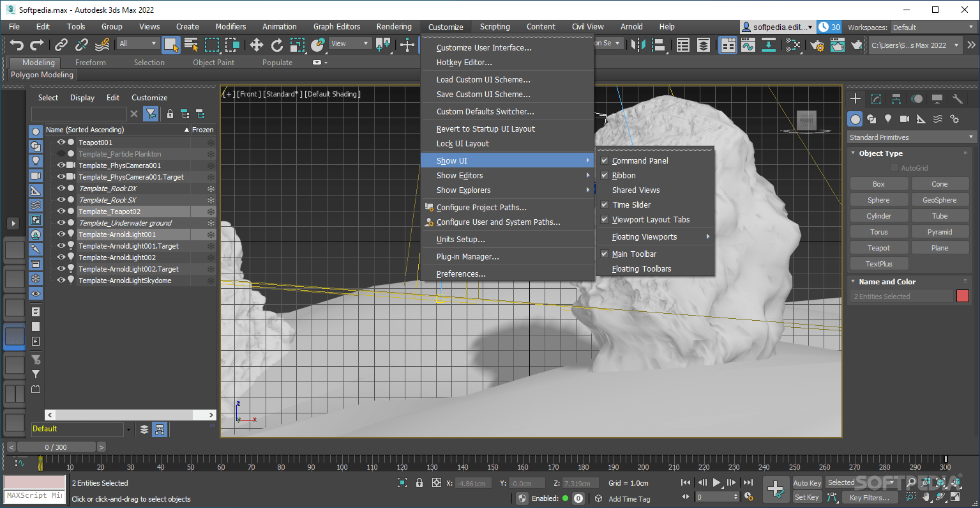This screenshot has height=508, width=980.
Task: Select the Select and Move tool
Action: coord(256,45)
